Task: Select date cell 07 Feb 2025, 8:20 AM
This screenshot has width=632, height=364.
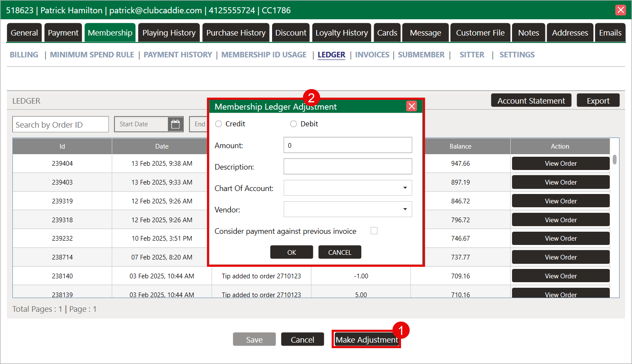Action: pyautogui.click(x=162, y=257)
